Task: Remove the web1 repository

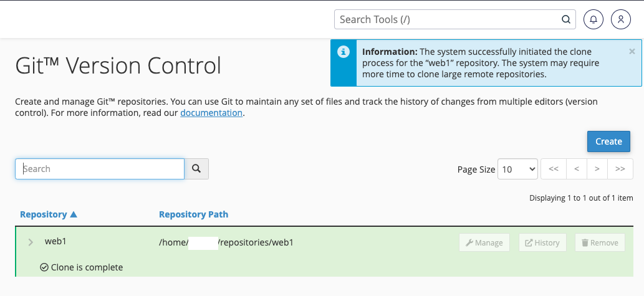Action: [600, 242]
